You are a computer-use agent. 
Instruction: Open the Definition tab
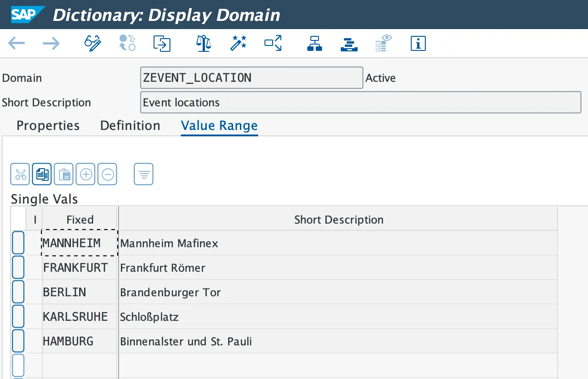point(130,125)
